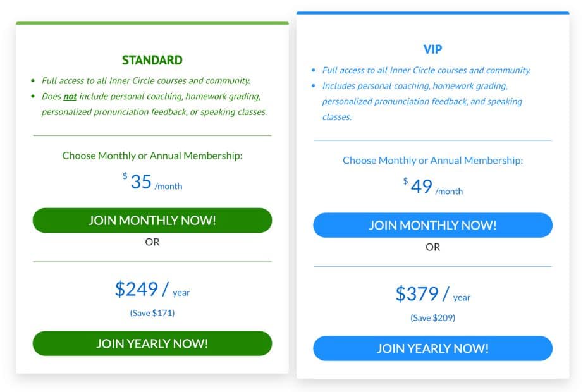Image resolution: width=588 pixels, height=392 pixels.
Task: Click the green JOIN YEARLY NOW! button
Action: click(152, 343)
